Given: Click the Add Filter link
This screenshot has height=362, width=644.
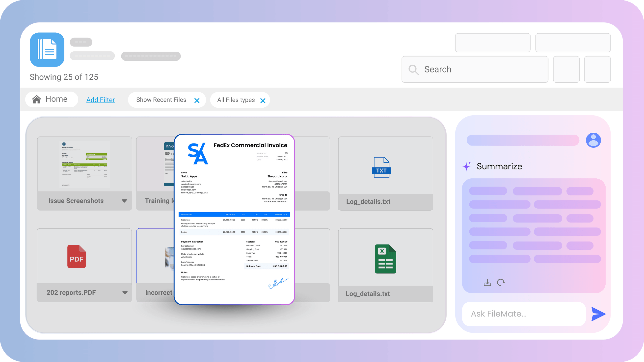Looking at the screenshot, I should pyautogui.click(x=101, y=100).
